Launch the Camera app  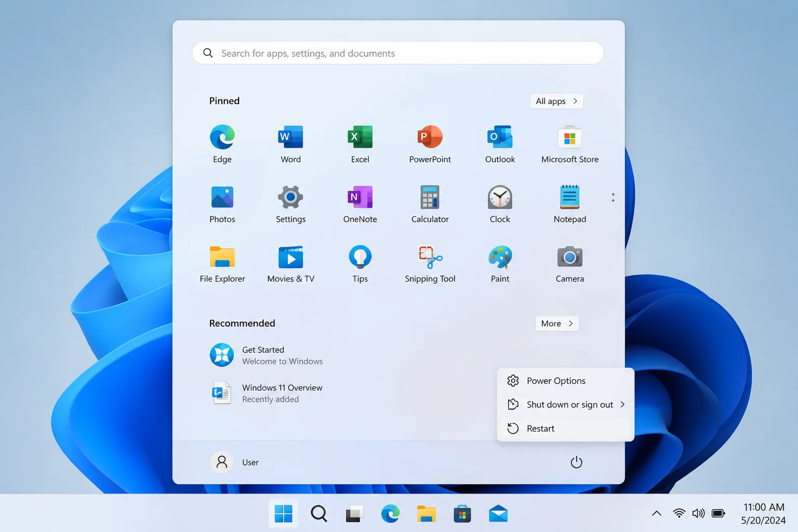click(570, 264)
